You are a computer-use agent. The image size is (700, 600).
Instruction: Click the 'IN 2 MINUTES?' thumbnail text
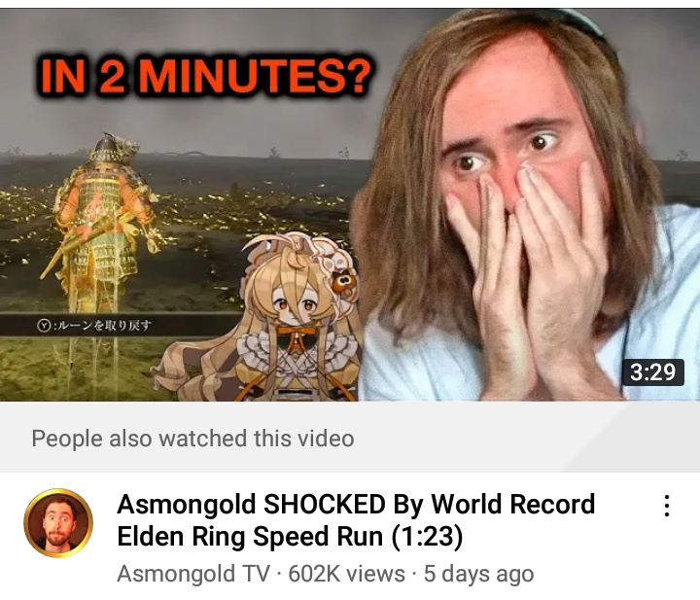point(204,75)
